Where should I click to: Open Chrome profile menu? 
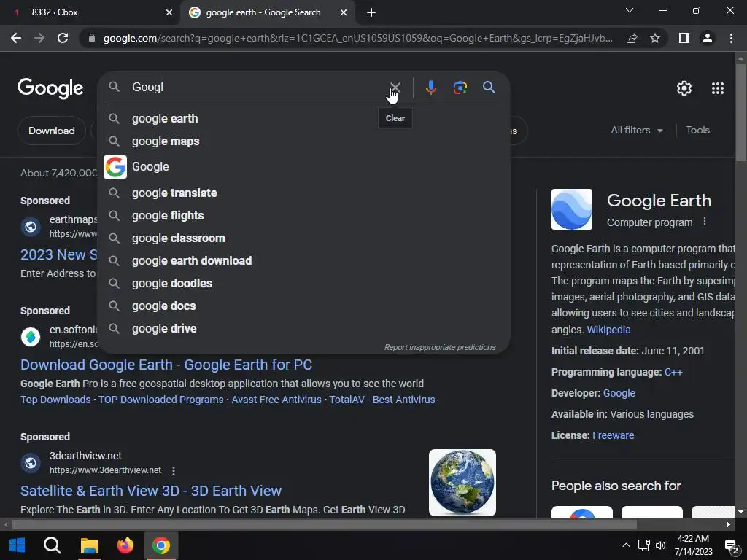pos(708,38)
